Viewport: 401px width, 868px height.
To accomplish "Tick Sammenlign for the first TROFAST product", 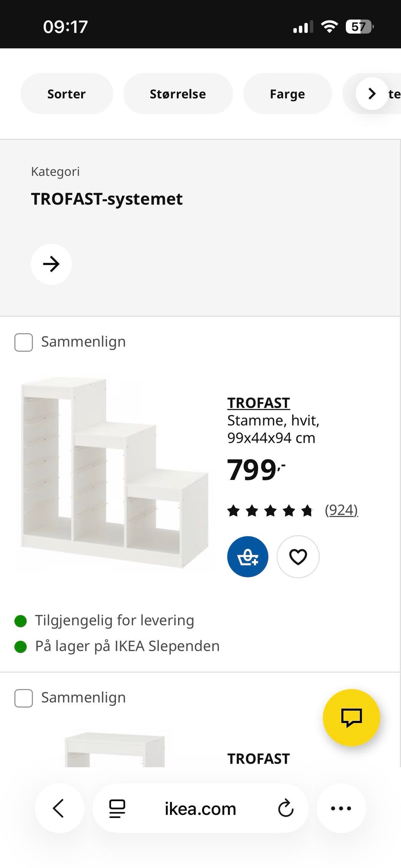I will coord(23,342).
